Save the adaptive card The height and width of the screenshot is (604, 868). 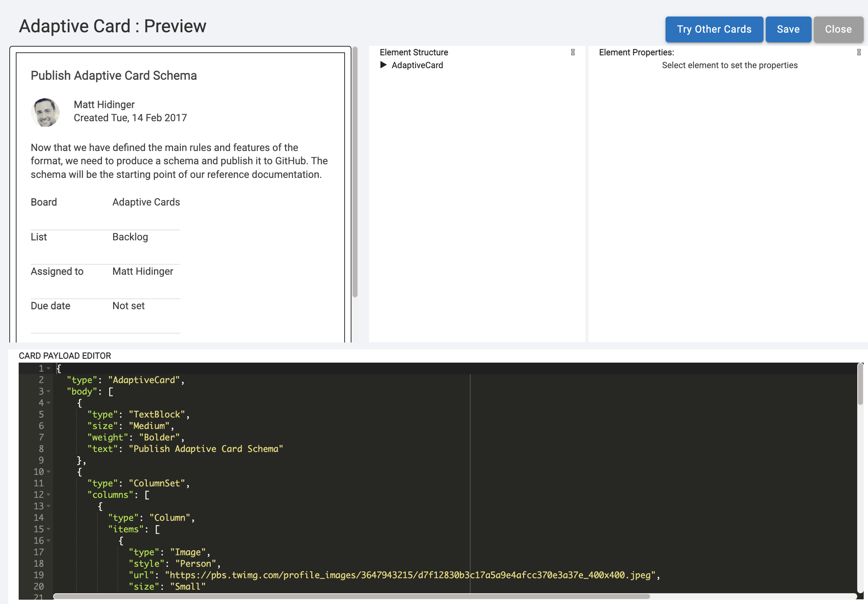(788, 29)
